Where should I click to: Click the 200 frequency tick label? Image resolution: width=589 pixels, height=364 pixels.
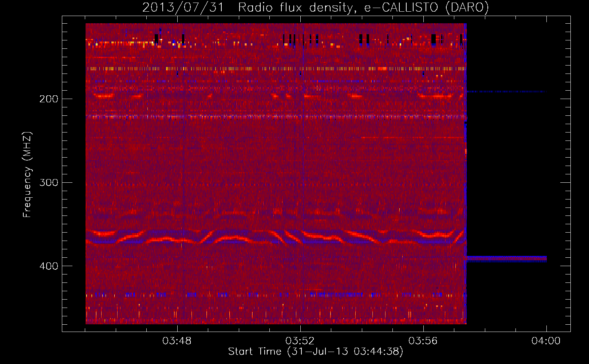(49, 99)
